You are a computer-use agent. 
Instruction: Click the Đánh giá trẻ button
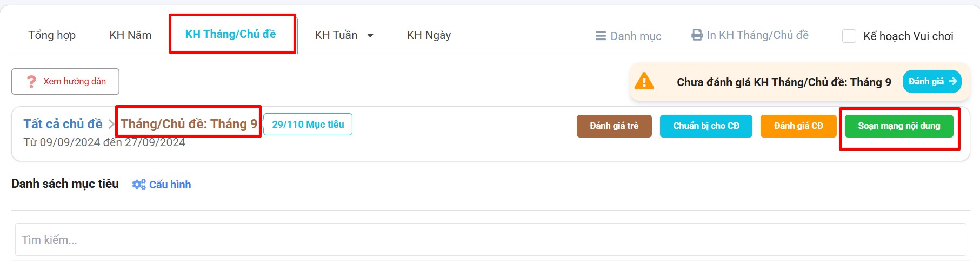tap(614, 126)
